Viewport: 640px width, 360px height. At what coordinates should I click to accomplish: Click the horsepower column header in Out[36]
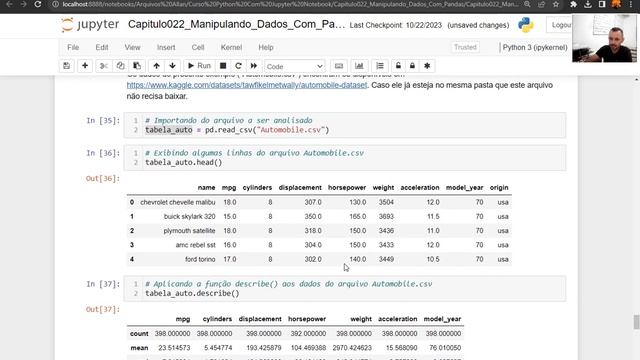[347, 188]
